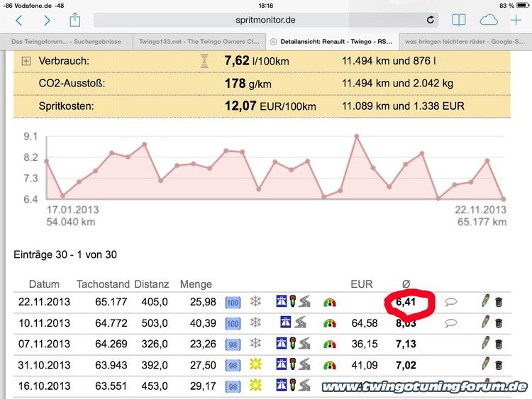Screen dimensions: 532x399
Task: Click sun summer tyre icon on 31.10.2013
Action: (255, 364)
